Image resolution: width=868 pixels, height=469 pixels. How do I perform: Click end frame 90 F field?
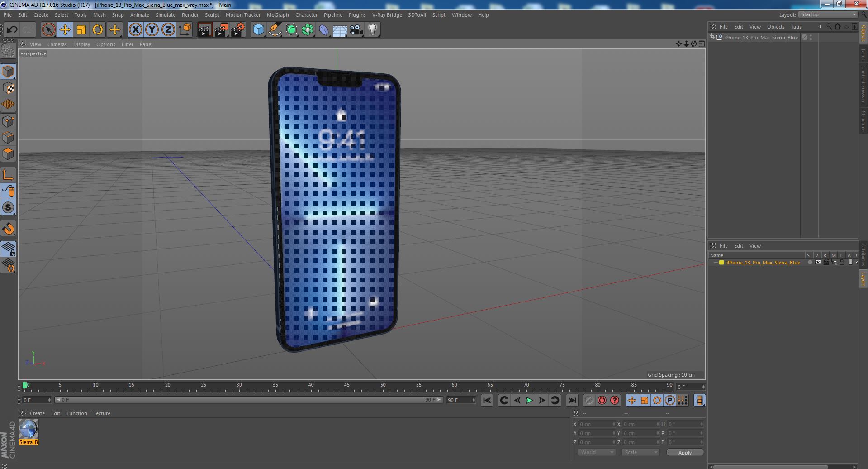click(461, 400)
